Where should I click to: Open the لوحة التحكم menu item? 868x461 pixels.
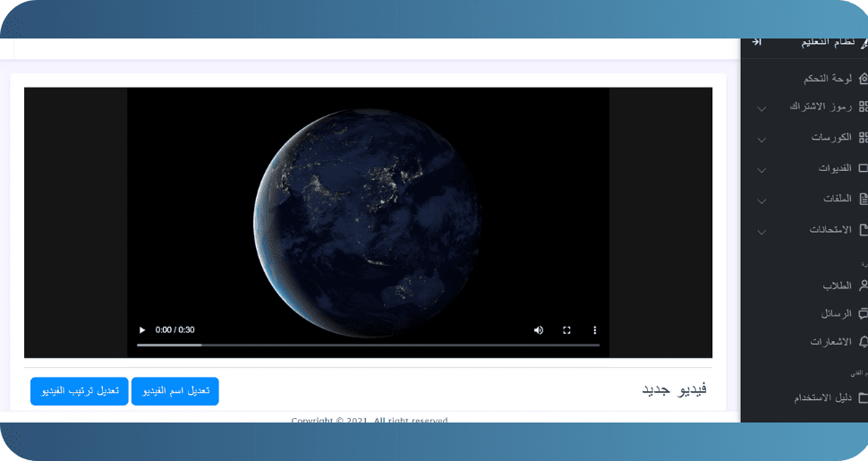click(824, 79)
